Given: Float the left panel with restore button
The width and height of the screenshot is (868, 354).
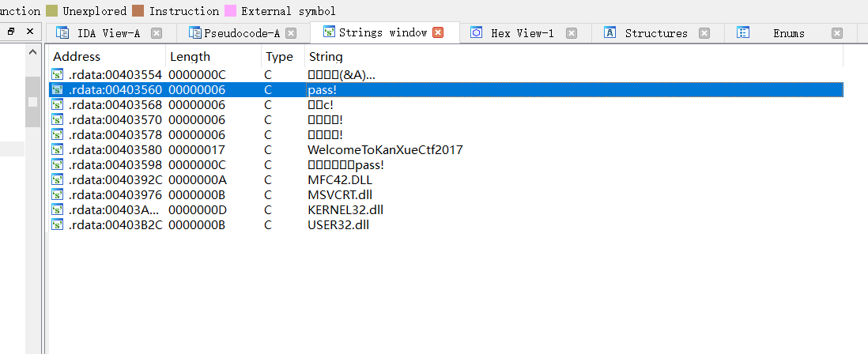Looking at the screenshot, I should 10,32.
